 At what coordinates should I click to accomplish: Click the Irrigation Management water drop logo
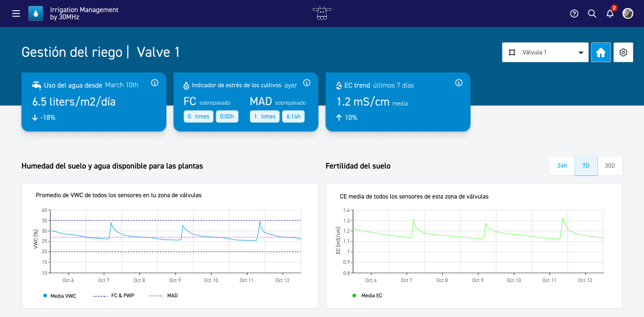35,13
